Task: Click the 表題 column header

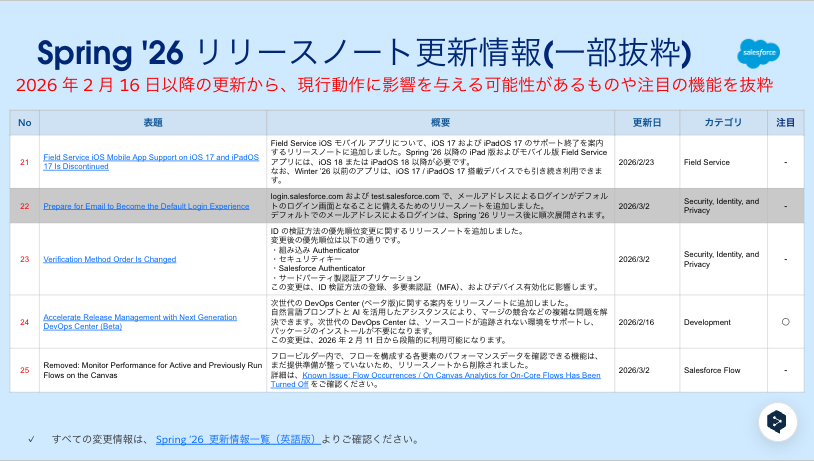Action: click(x=153, y=123)
